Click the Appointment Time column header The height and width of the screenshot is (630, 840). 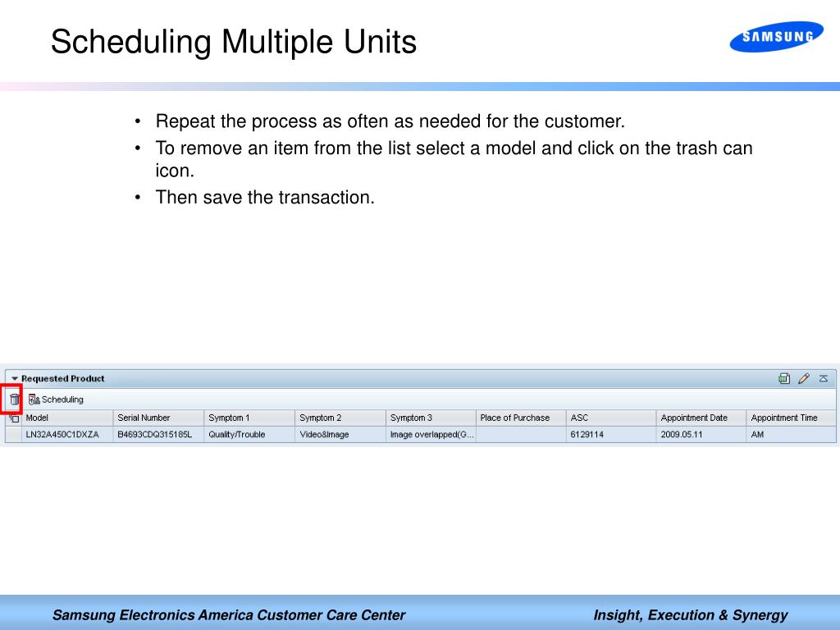pyautogui.click(x=792, y=418)
